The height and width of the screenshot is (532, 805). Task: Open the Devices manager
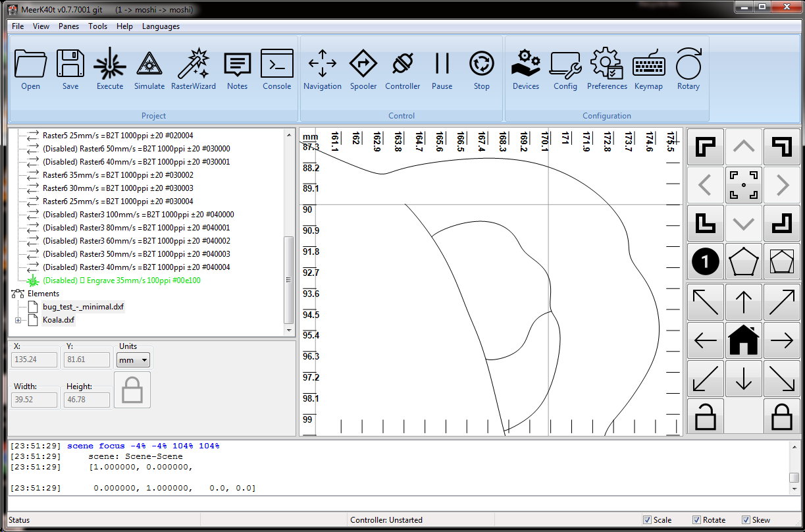(526, 70)
